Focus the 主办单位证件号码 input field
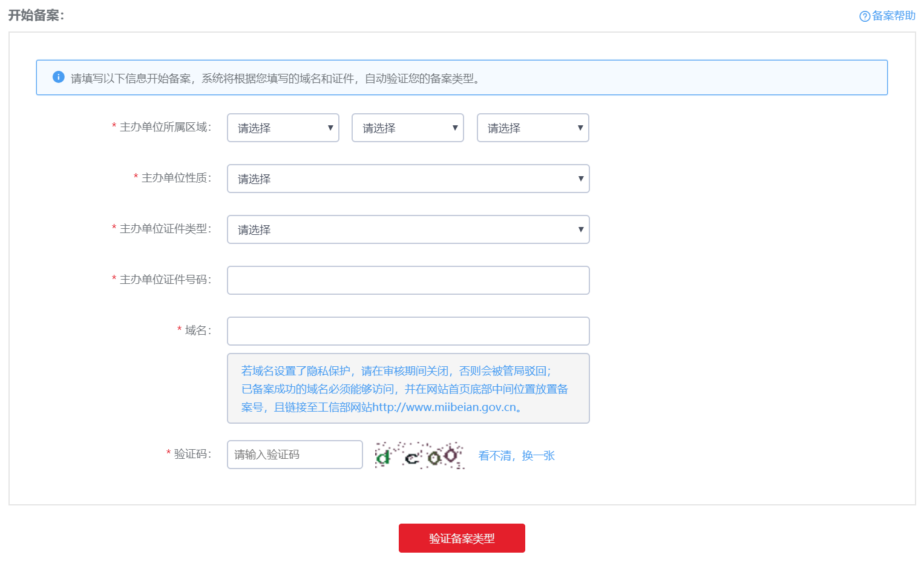The width and height of the screenshot is (924, 569). 408,280
